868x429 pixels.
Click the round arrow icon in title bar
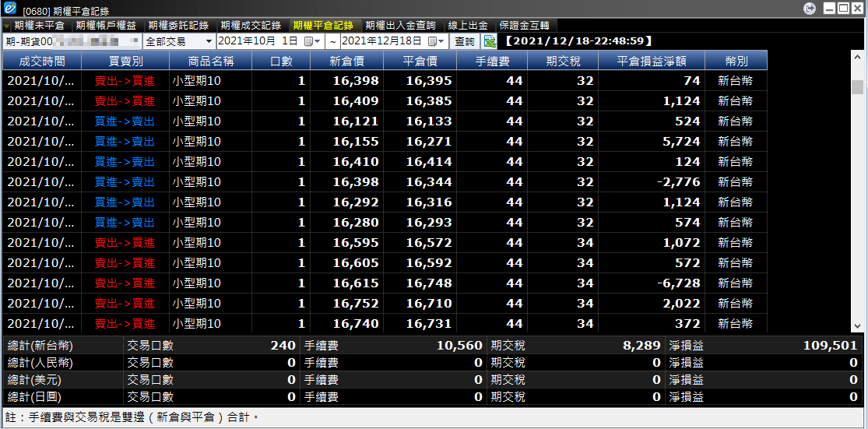[x=810, y=9]
